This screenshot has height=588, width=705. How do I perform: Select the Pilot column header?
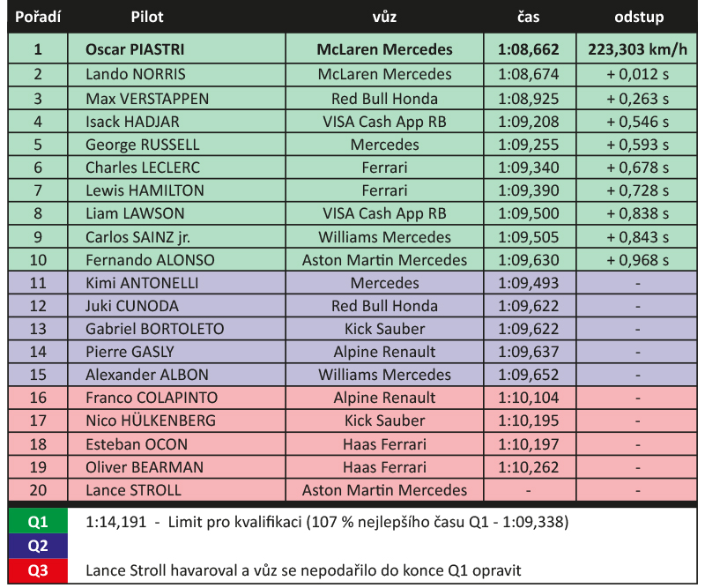[x=147, y=17]
